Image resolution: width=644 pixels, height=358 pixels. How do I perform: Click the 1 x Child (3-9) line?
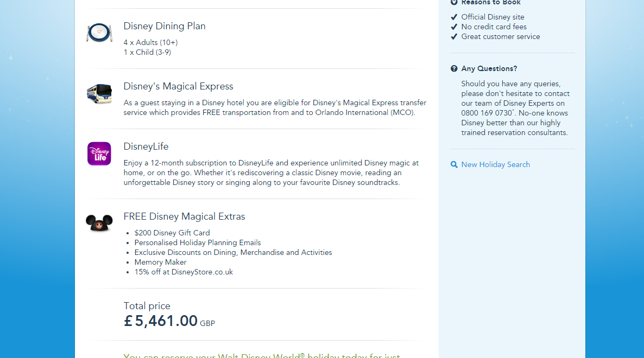(x=147, y=53)
